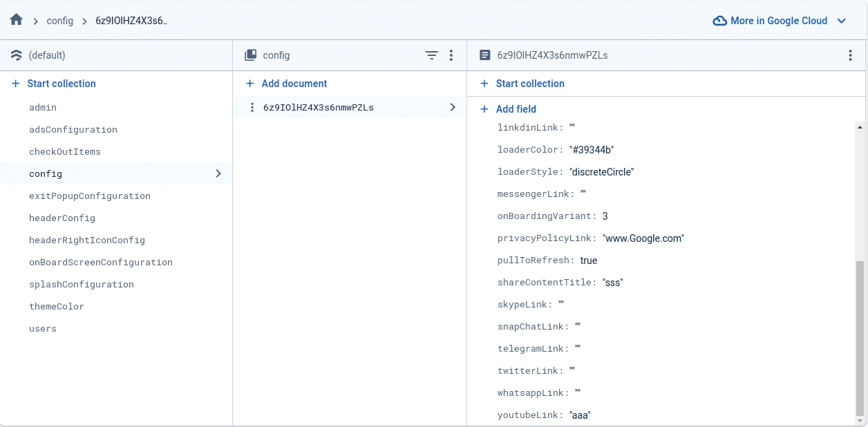Select the themeColor collection

(57, 307)
